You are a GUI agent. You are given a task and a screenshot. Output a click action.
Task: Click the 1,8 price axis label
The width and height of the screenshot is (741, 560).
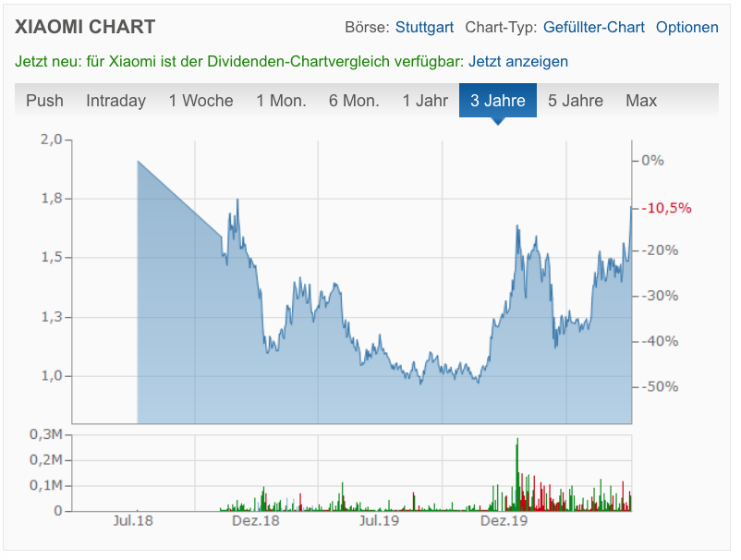point(51,199)
